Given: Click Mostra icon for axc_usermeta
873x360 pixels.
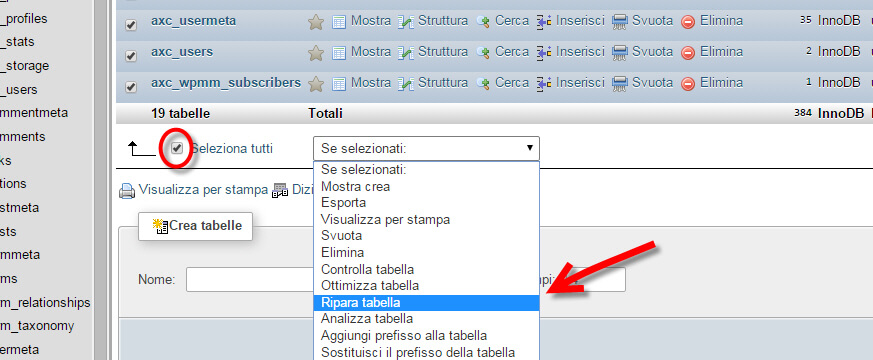Looking at the screenshot, I should click(339, 22).
